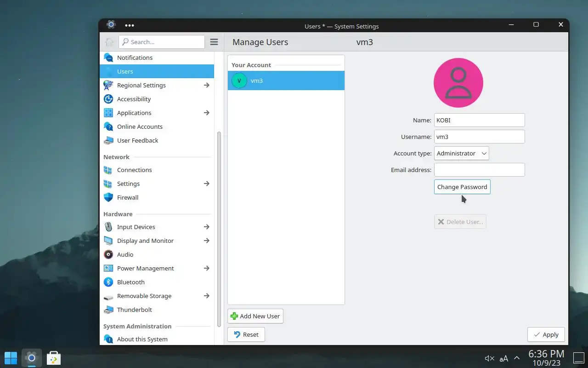
Task: Open the Online Accounts icon
Action: pyautogui.click(x=108, y=126)
